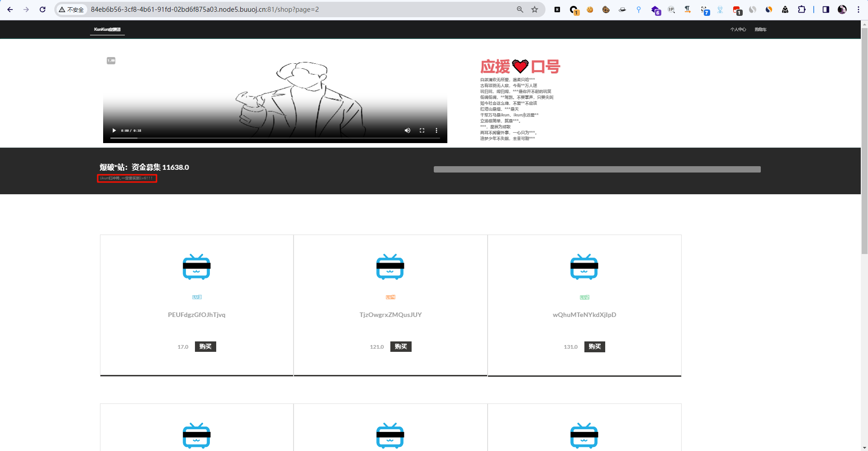The width and height of the screenshot is (868, 451).
Task: Open video more-options menu
Action: pos(436,130)
